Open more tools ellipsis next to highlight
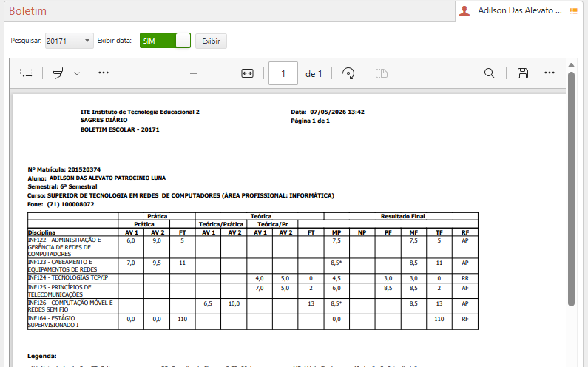Image resolution: width=588 pixels, height=367 pixels. (104, 73)
